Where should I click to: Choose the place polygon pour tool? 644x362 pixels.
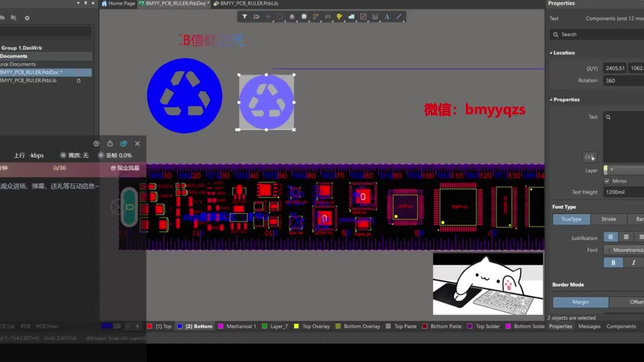point(351,17)
